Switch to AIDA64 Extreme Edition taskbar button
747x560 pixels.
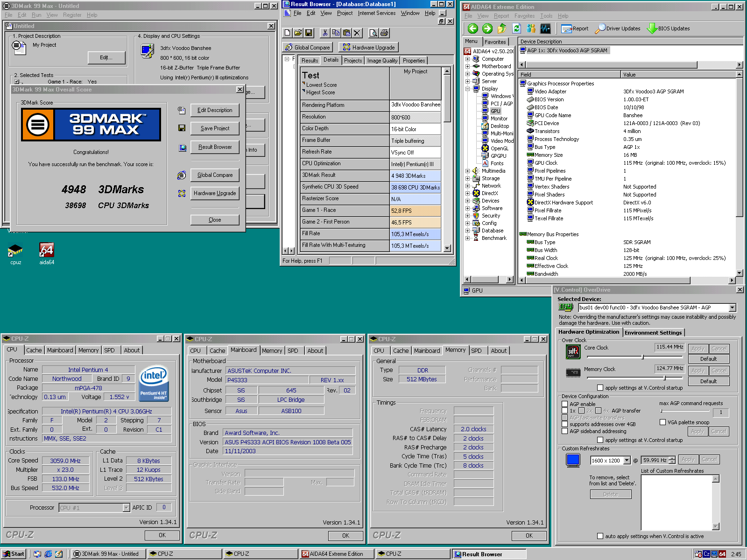pos(336,554)
